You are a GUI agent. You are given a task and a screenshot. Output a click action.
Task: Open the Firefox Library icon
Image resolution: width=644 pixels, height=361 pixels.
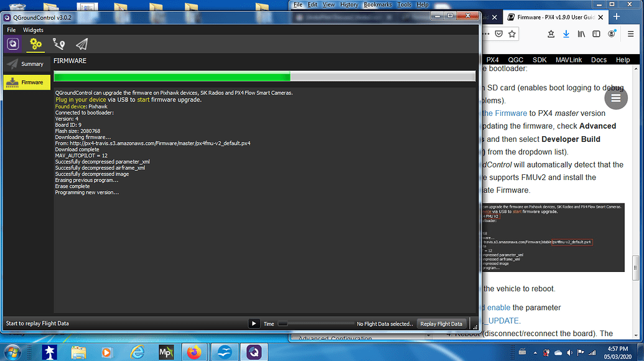581,34
